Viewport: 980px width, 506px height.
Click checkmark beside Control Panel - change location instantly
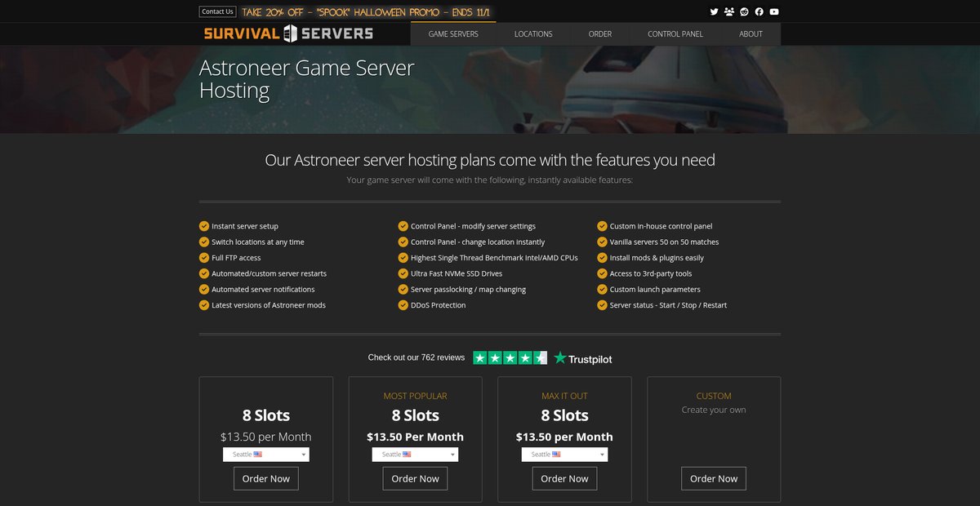tap(403, 242)
